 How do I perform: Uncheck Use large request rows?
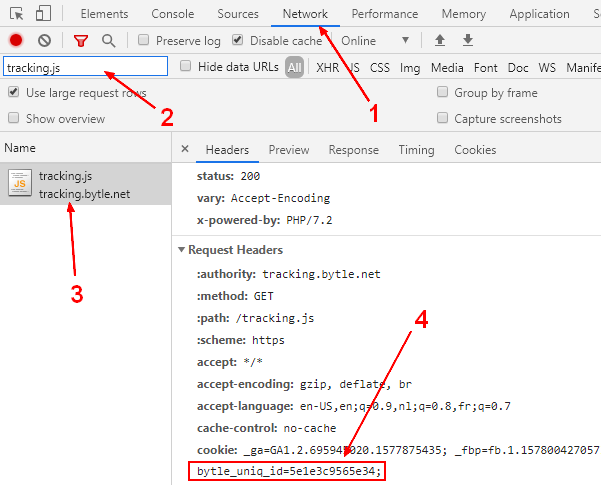coord(13,92)
